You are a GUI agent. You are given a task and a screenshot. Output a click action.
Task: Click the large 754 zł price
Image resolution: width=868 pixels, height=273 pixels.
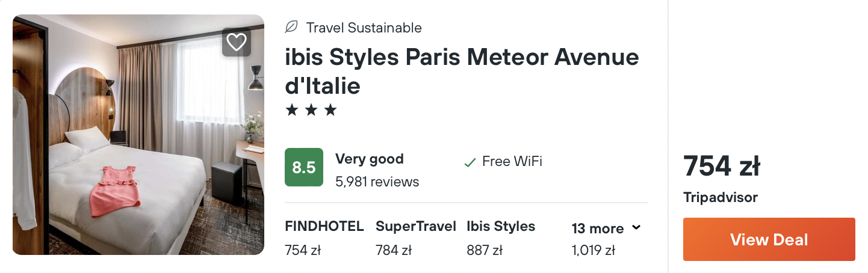[x=721, y=167]
